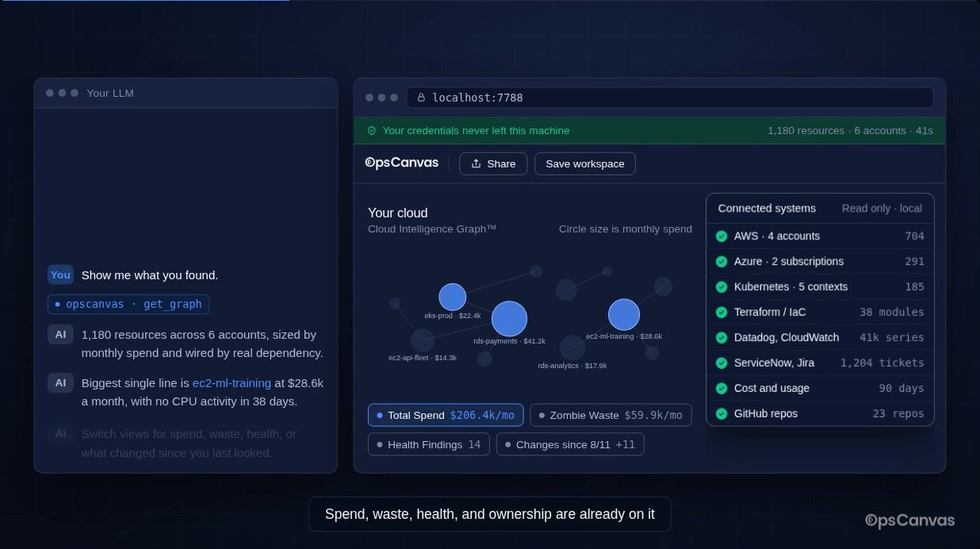Click the Read only · local label
The height and width of the screenshot is (549, 980).
[x=882, y=208]
